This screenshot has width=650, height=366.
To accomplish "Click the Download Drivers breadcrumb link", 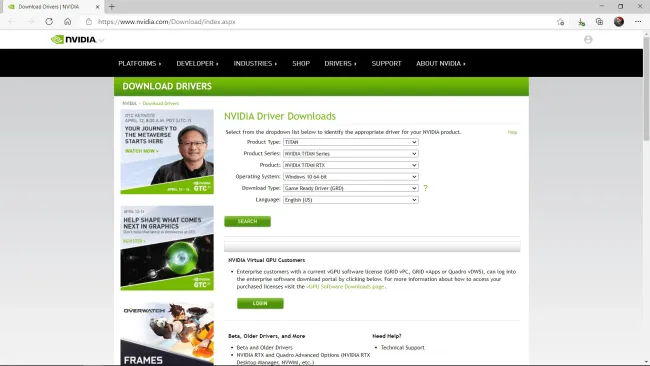I will tap(161, 103).
